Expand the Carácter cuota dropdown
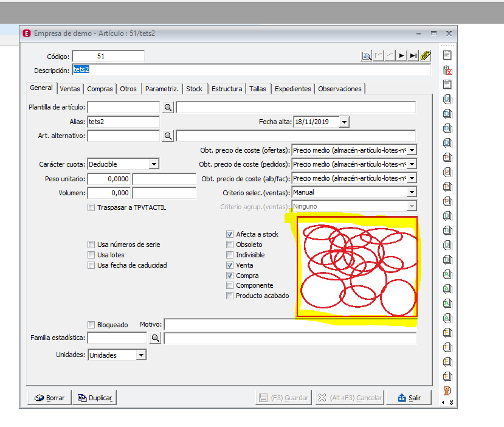 154,164
